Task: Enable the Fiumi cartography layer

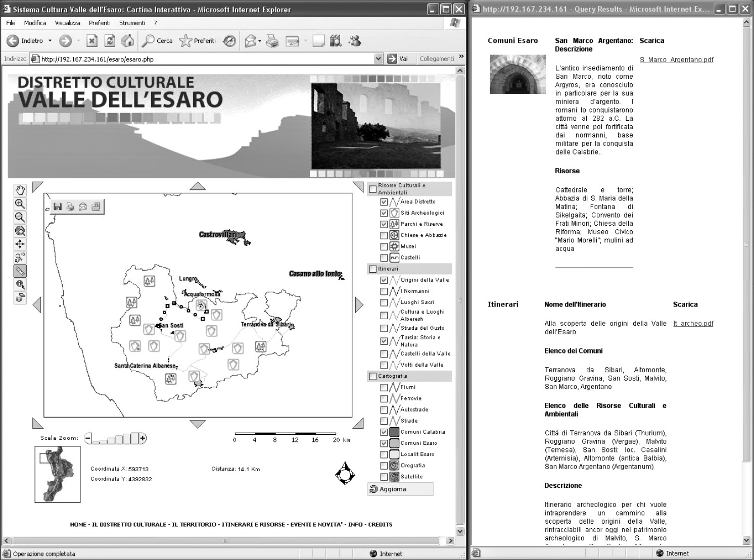Action: click(384, 387)
